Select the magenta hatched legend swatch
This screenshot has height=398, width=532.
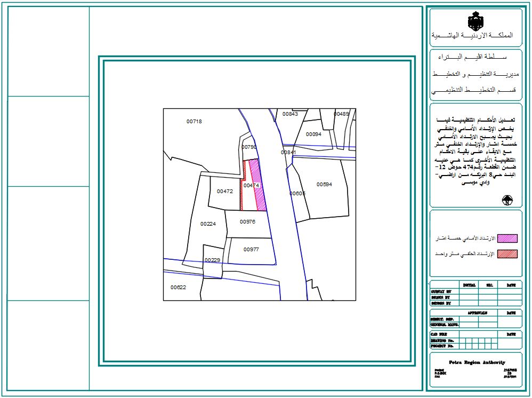coord(507,238)
